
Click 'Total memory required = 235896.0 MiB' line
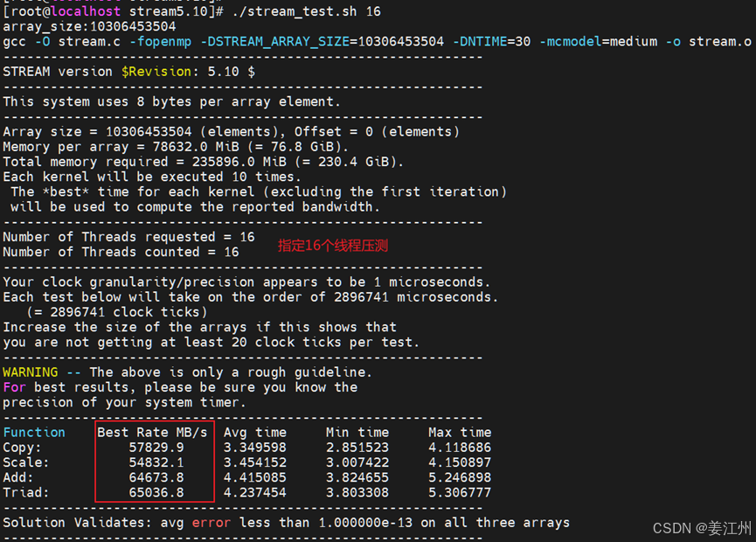tap(203, 162)
